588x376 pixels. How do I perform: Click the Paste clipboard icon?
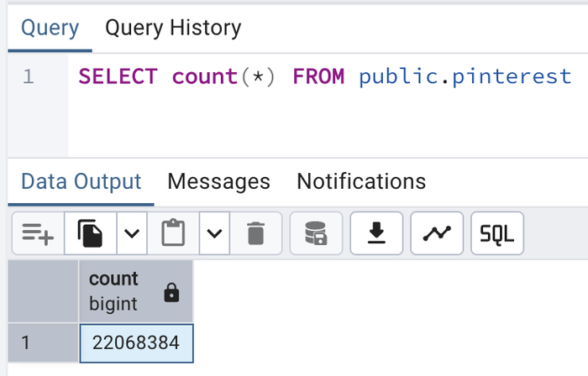(x=173, y=232)
